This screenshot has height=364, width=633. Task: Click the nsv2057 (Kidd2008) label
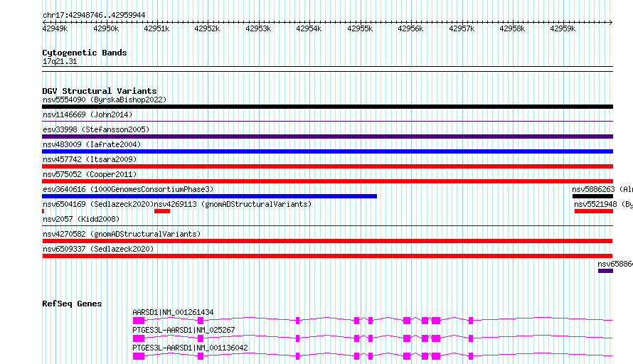point(81,219)
